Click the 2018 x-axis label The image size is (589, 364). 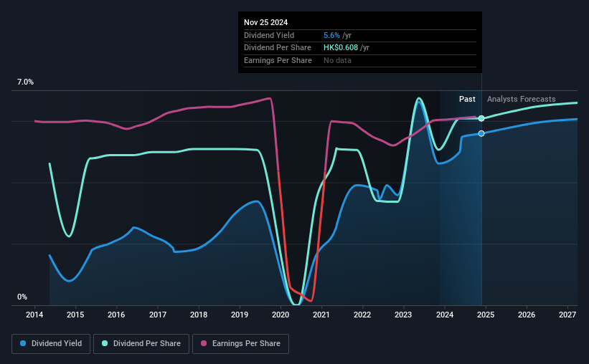point(199,315)
